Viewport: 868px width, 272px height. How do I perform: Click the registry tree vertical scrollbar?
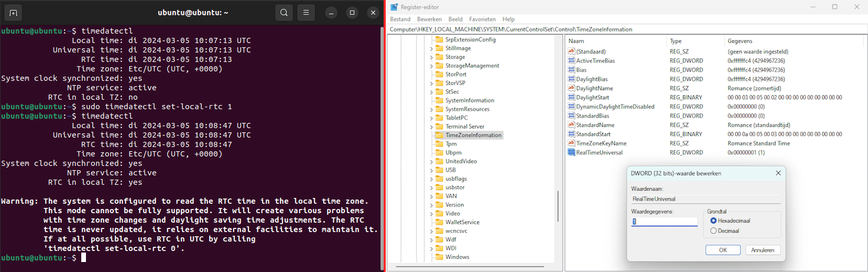click(558, 206)
